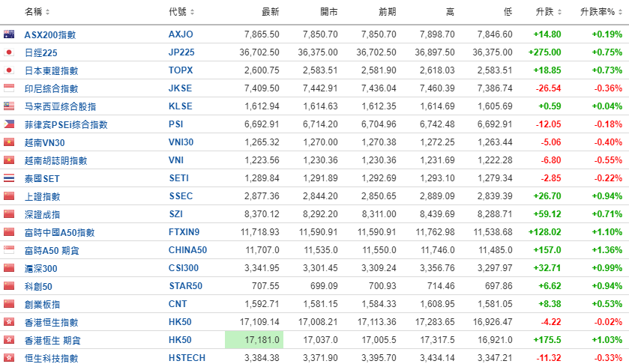Click the Malaysia flag beside 马来西亚综合股指

click(x=9, y=106)
